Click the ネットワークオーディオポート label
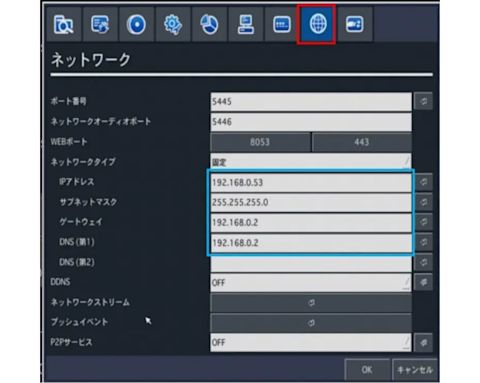480x383 pixels. pyautogui.click(x=101, y=121)
